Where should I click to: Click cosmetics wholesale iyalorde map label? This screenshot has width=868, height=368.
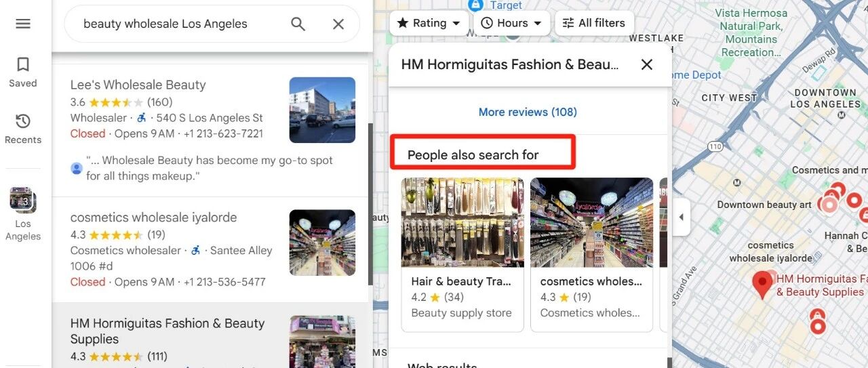[x=771, y=251]
